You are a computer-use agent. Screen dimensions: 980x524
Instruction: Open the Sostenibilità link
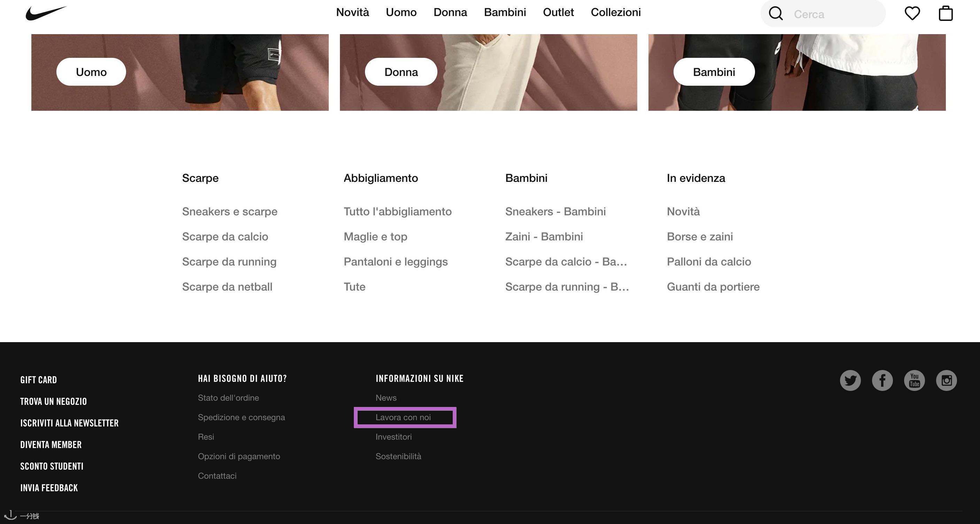[398, 456]
